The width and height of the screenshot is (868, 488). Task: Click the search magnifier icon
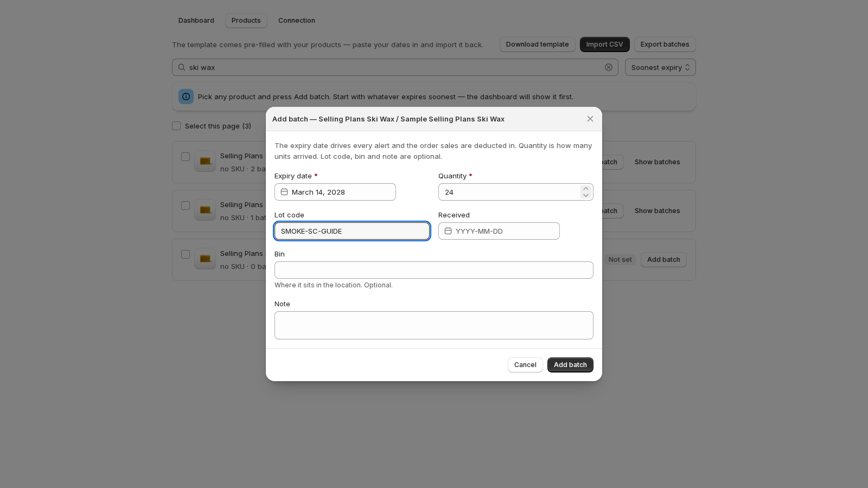(182, 67)
